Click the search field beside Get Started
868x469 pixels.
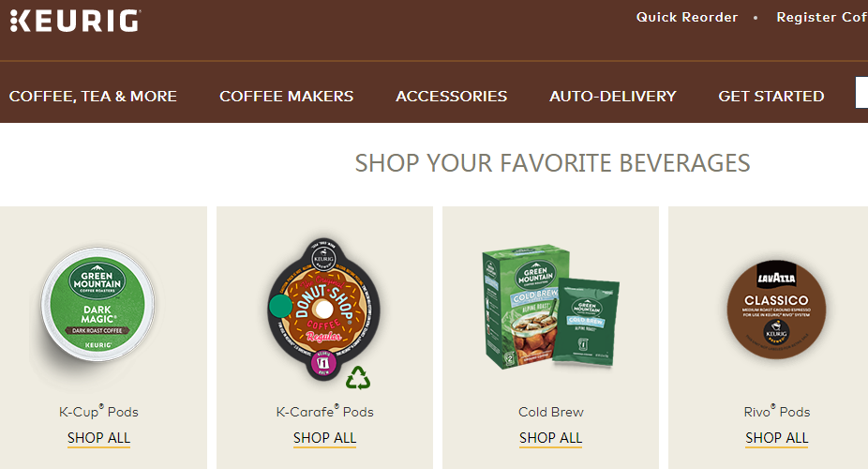pyautogui.click(x=861, y=92)
